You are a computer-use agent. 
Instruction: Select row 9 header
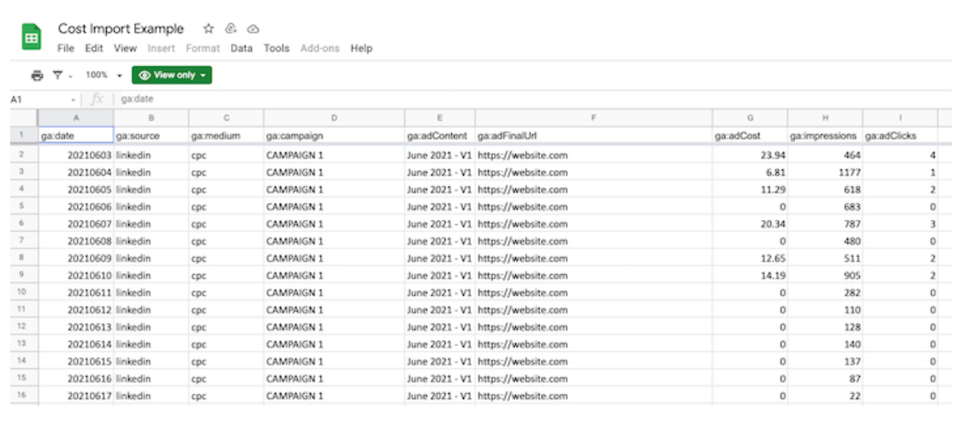pyautogui.click(x=21, y=275)
